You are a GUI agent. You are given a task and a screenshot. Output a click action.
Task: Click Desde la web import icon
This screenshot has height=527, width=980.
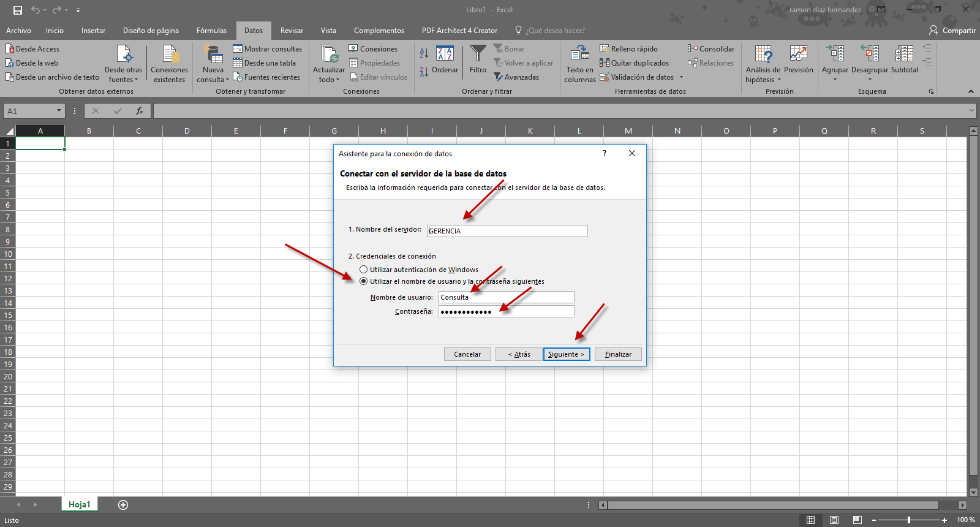tap(10, 63)
